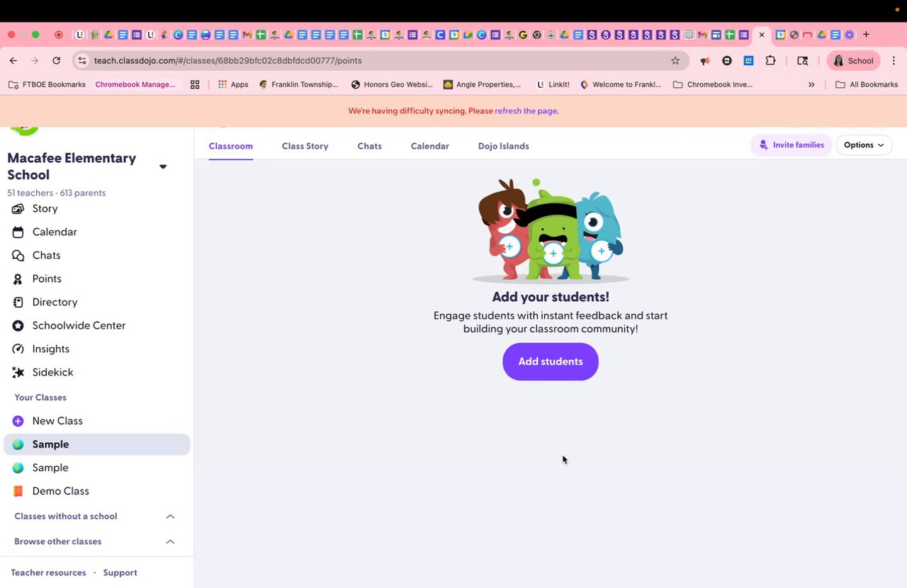Collapse Browse other classes section
The height and width of the screenshot is (588, 907).
click(x=170, y=541)
